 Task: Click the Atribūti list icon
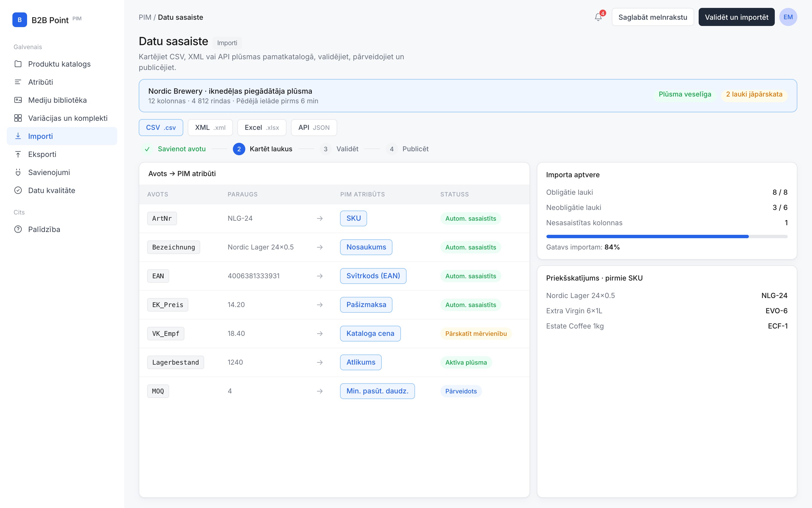tap(18, 82)
